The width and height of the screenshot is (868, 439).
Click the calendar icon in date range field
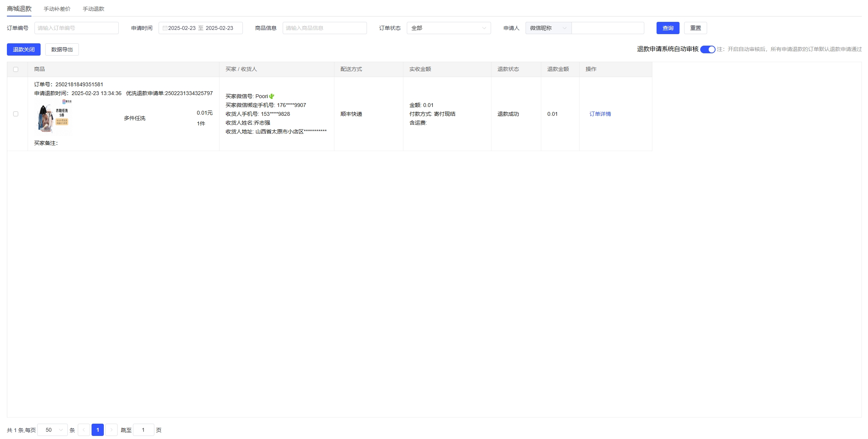point(165,28)
